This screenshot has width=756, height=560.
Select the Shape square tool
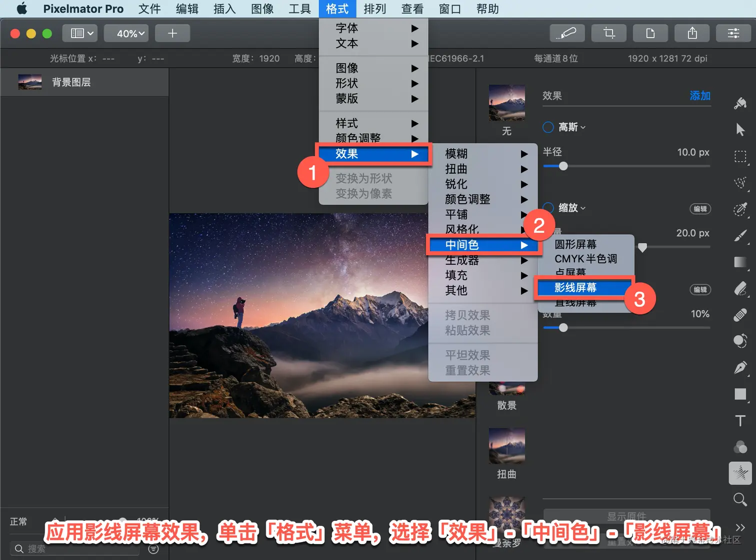click(740, 394)
